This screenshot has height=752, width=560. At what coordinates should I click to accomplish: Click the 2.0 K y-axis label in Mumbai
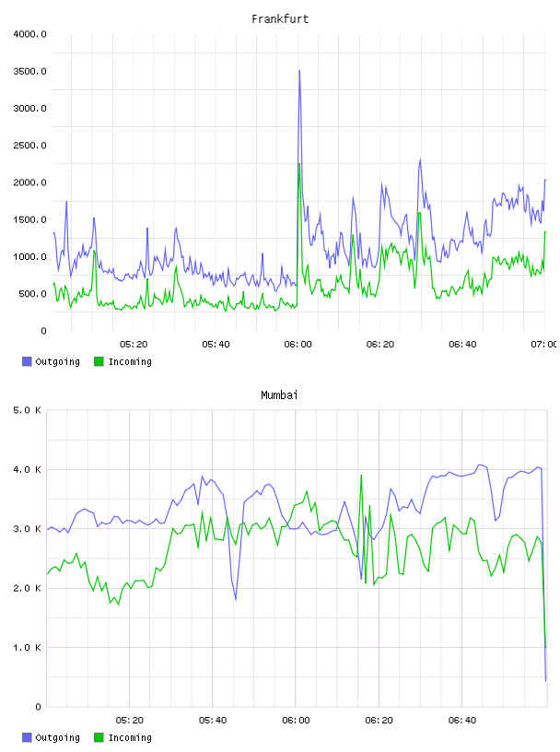point(27,589)
